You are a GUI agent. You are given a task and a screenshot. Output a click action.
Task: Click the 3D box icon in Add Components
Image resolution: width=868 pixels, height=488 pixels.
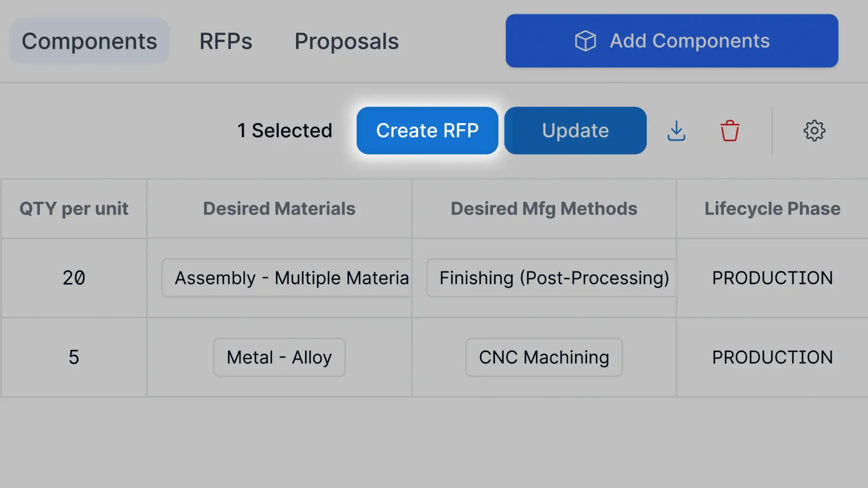(585, 41)
